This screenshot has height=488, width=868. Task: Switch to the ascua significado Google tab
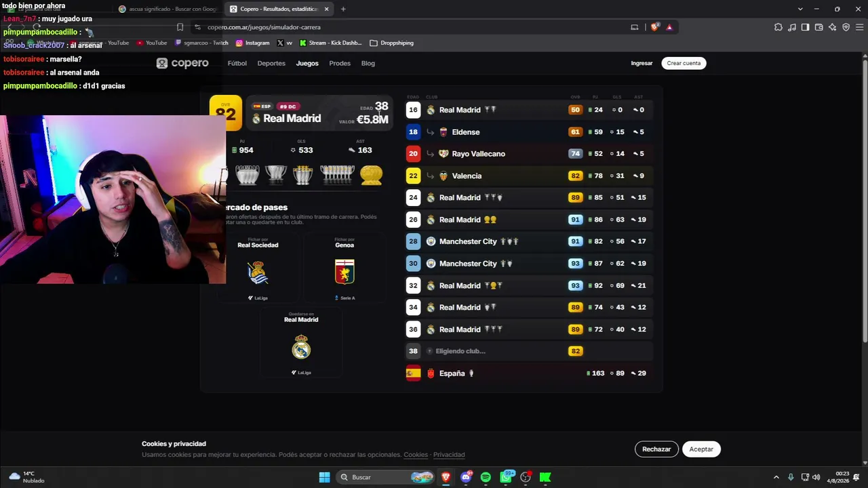tap(167, 9)
